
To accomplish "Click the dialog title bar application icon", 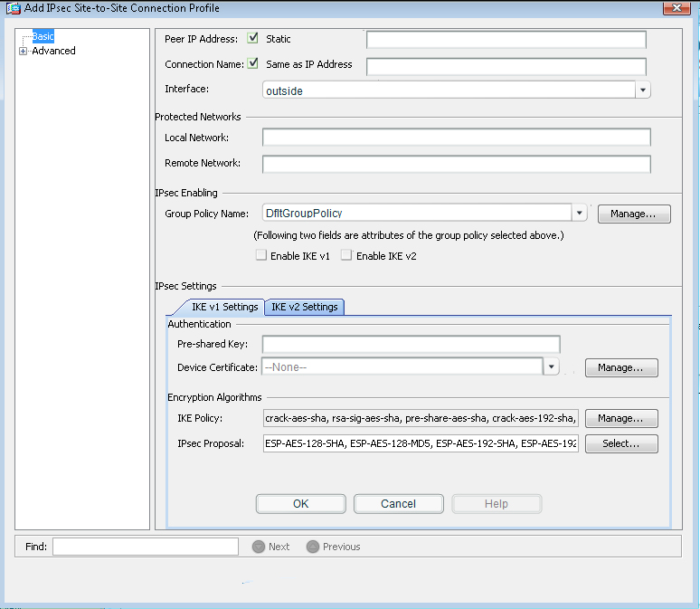I will coord(9,8).
